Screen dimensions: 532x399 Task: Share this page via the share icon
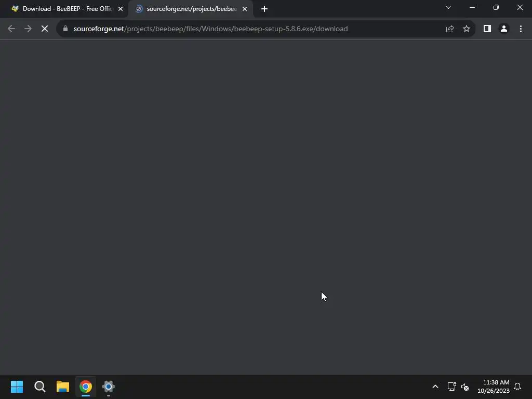click(450, 29)
